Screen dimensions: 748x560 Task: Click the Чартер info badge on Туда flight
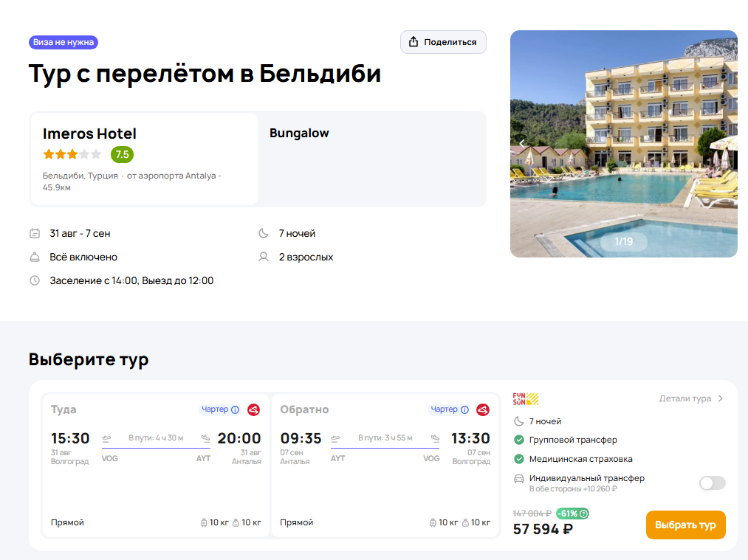click(220, 409)
